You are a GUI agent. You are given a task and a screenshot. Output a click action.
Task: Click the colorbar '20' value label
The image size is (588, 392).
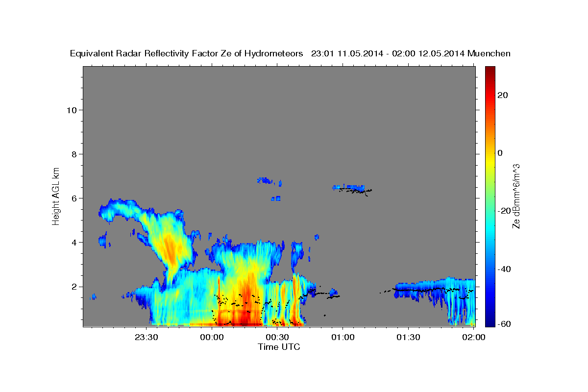(502, 95)
